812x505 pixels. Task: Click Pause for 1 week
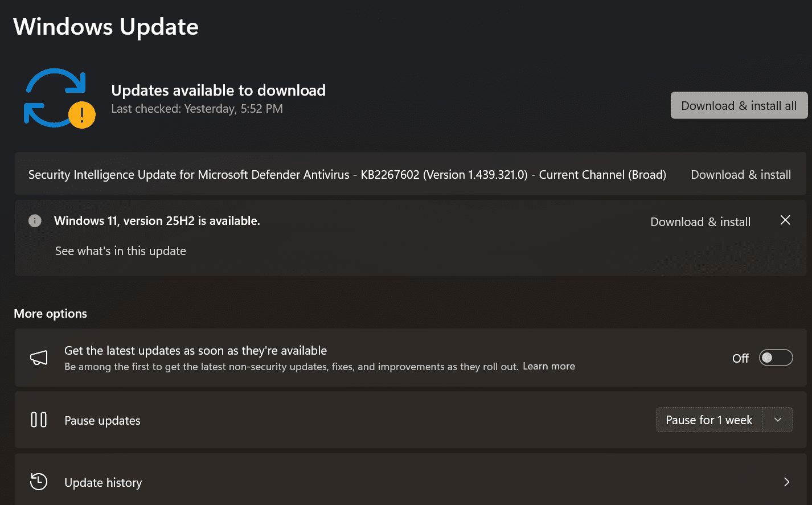pyautogui.click(x=709, y=420)
